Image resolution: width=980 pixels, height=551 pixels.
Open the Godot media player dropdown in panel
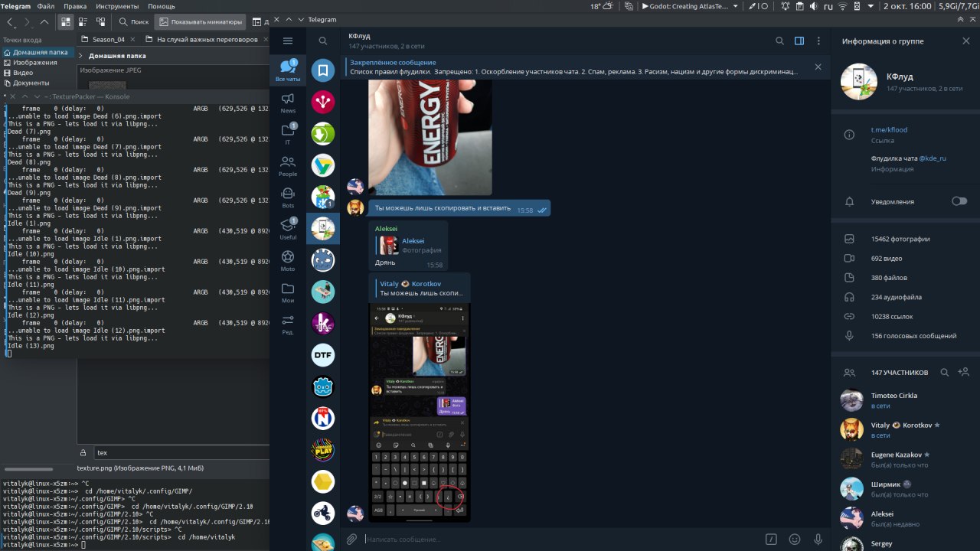point(736,6)
